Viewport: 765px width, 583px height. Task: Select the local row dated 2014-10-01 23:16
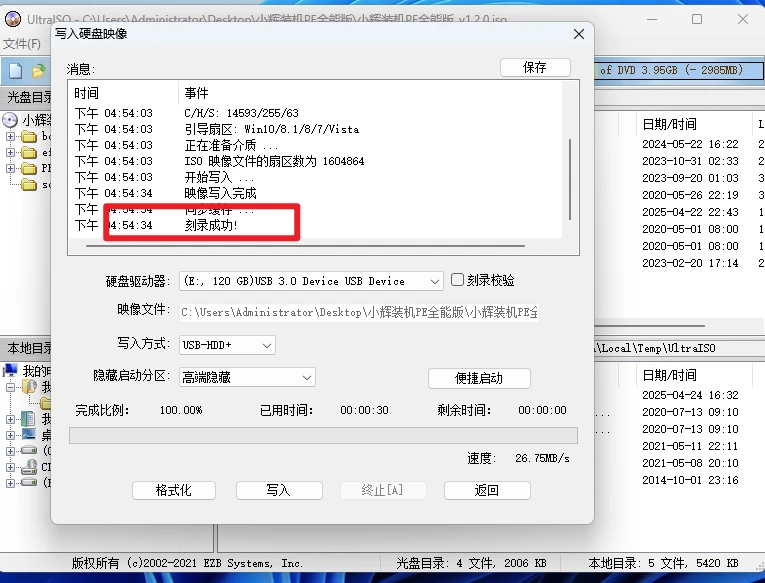[x=690, y=480]
